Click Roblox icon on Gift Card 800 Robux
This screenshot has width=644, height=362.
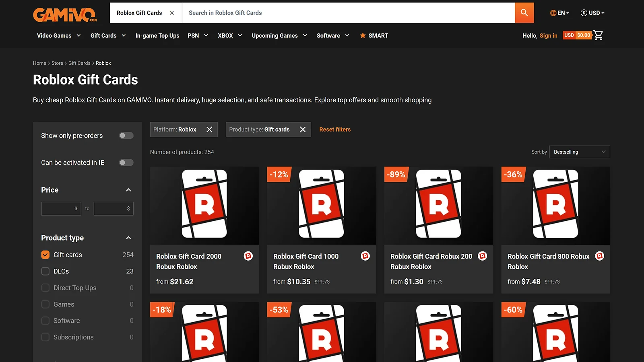click(x=600, y=256)
